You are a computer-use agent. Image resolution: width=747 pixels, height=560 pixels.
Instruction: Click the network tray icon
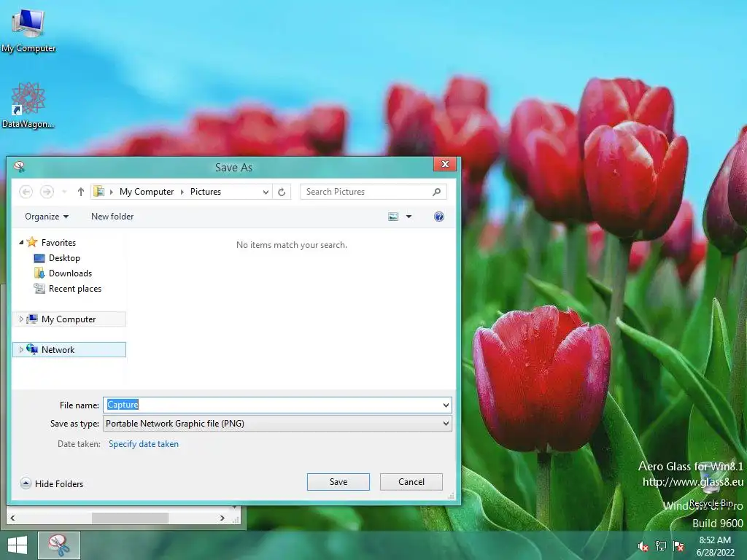tap(661, 546)
